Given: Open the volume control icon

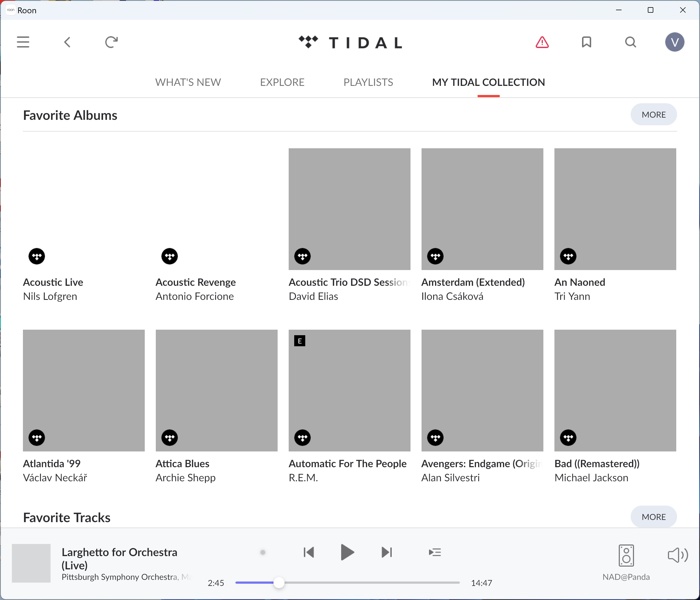Looking at the screenshot, I should click(x=677, y=556).
